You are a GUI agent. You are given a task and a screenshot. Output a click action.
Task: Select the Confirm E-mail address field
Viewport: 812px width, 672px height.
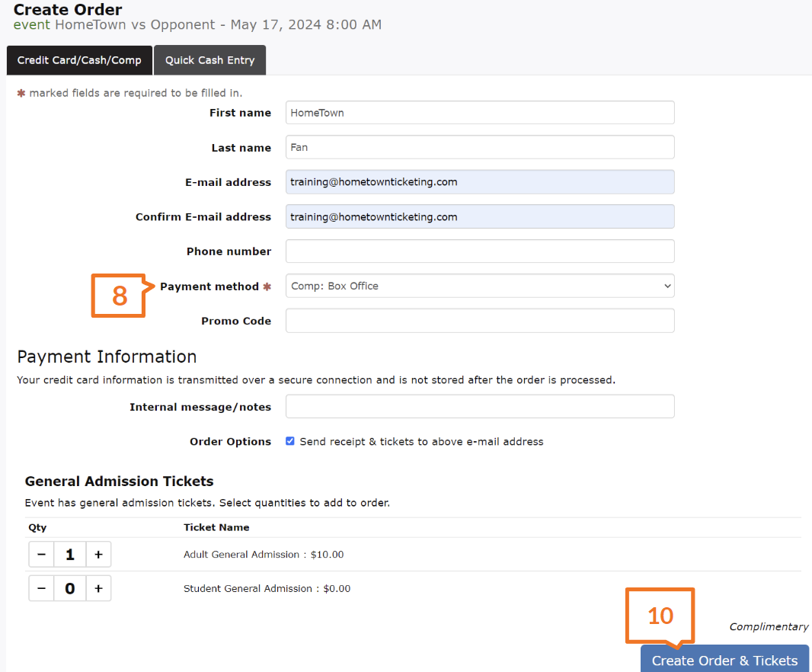(x=480, y=216)
